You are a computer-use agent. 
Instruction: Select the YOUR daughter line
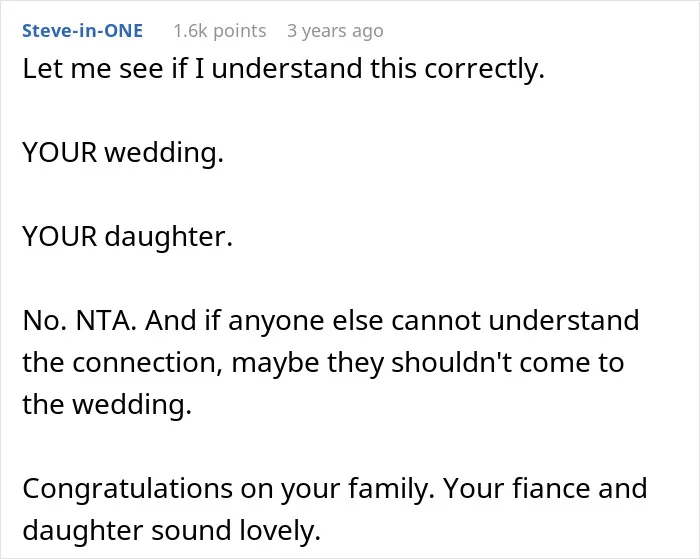click(x=128, y=236)
